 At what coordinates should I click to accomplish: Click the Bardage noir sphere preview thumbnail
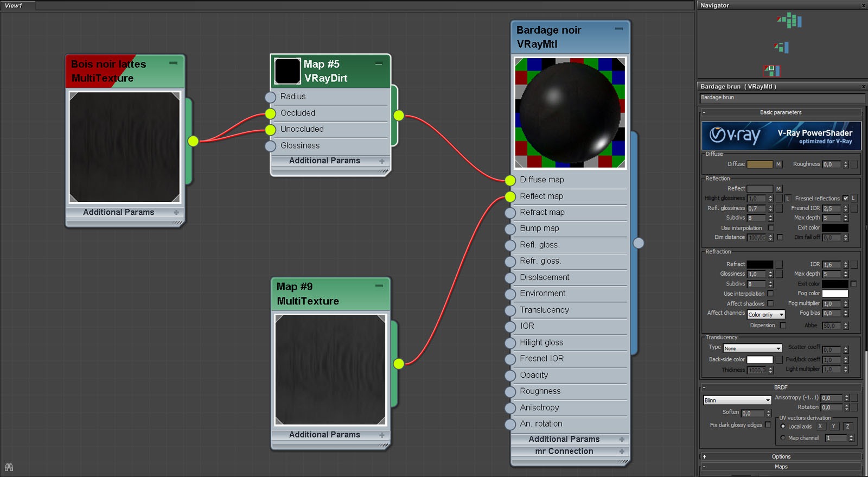[x=570, y=112]
